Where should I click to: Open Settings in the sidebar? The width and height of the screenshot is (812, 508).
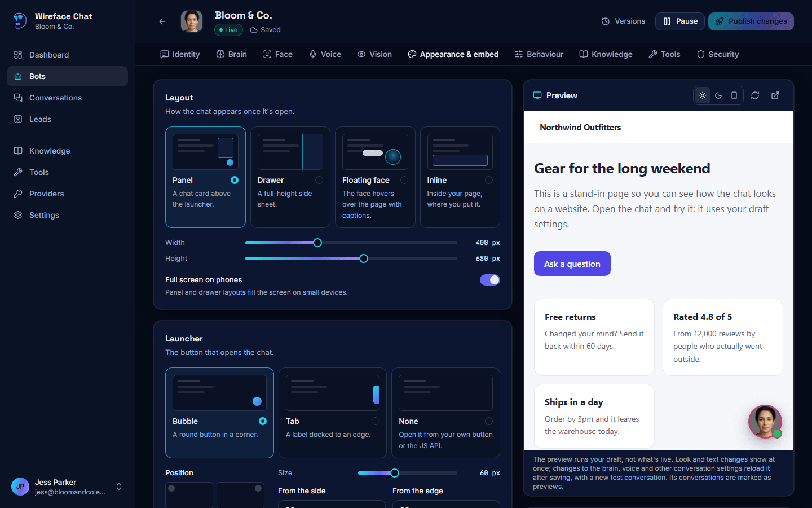tap(67, 215)
